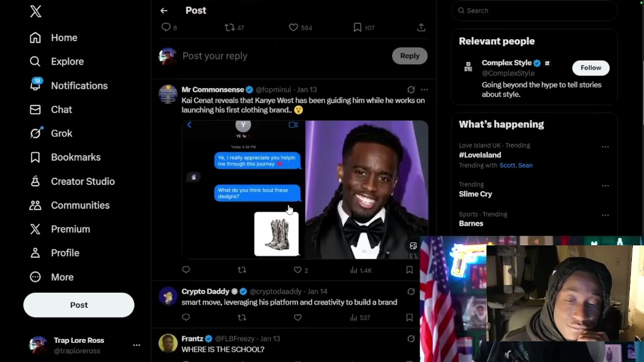Open Communities in the sidebar
This screenshot has height=362, width=644.
(69, 205)
